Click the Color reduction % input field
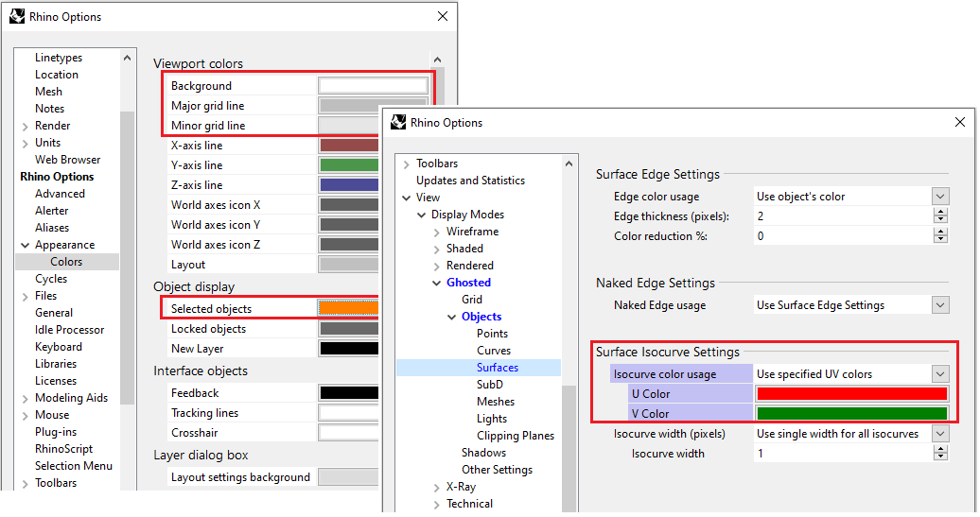Viewport: 980px width, 517px height. tap(842, 236)
